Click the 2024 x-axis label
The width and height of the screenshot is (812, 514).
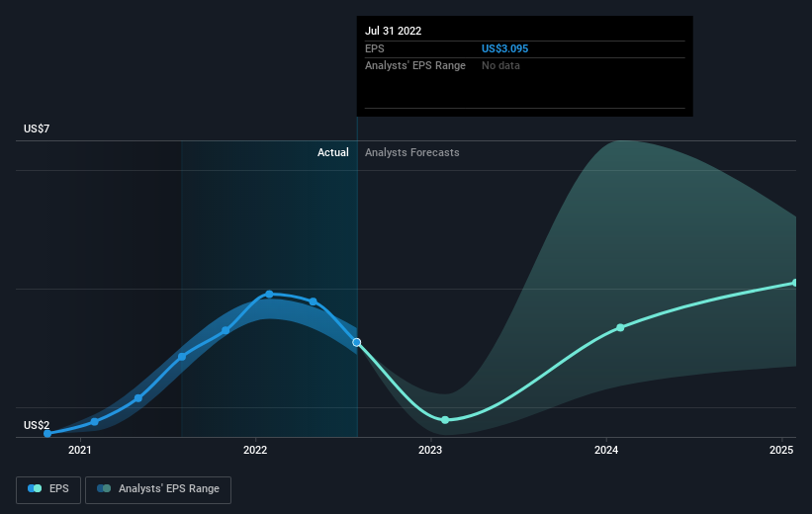click(606, 450)
